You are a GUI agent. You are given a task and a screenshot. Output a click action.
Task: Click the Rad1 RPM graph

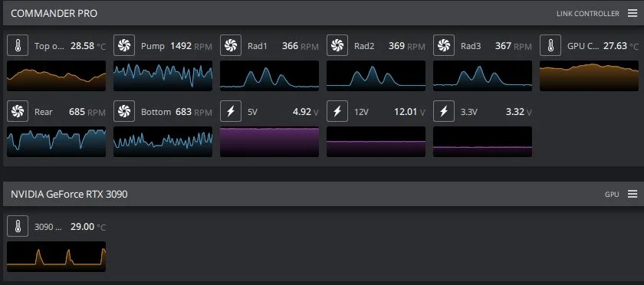pyautogui.click(x=269, y=76)
